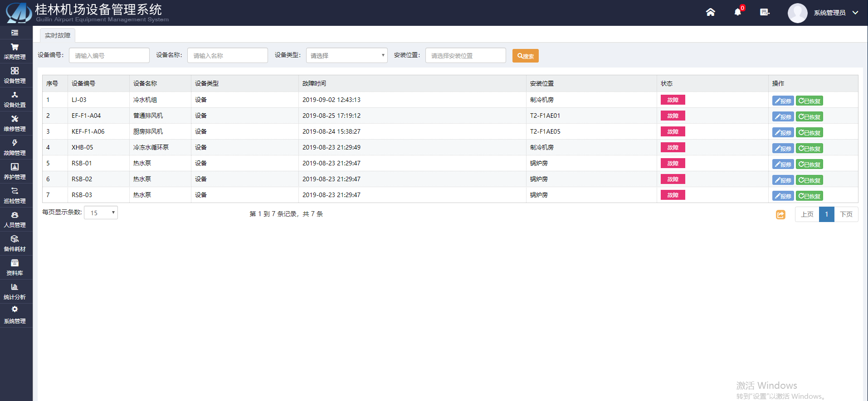Click the orange 搜索 button

[x=525, y=56]
